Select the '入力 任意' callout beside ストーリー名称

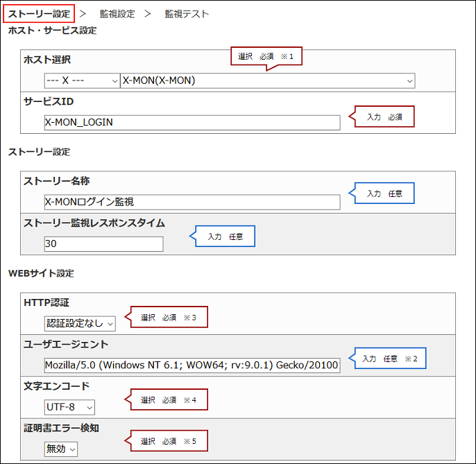click(x=384, y=194)
